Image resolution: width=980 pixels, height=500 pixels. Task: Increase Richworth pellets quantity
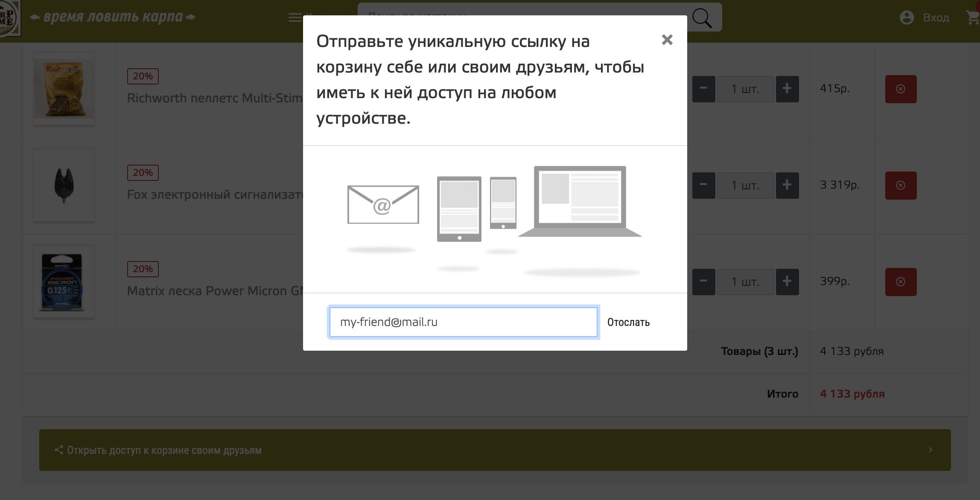tap(787, 89)
